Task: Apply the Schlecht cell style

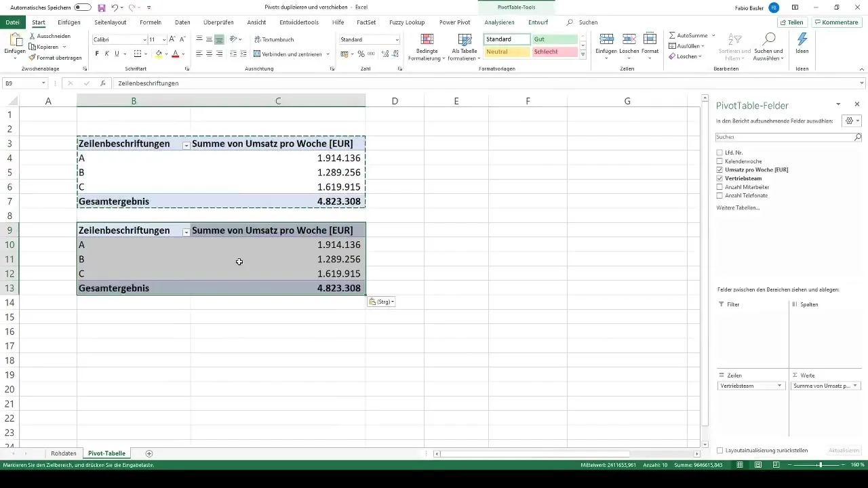Action: pos(555,52)
